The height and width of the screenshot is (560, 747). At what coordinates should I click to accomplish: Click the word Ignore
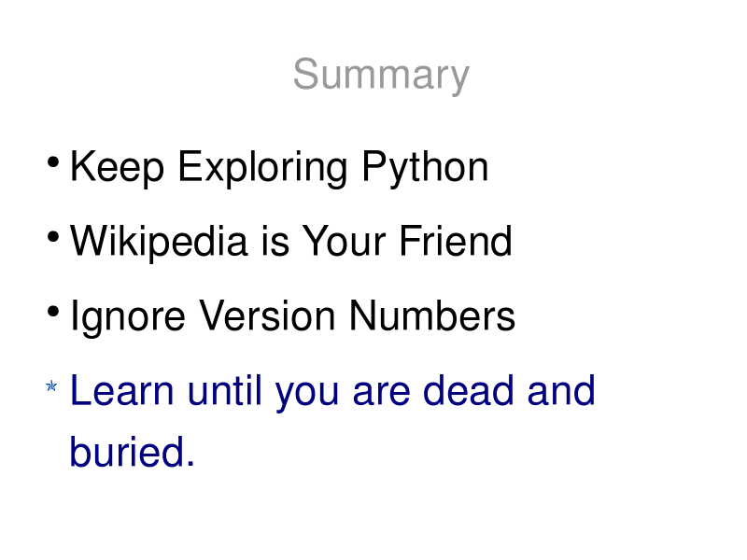(128, 317)
